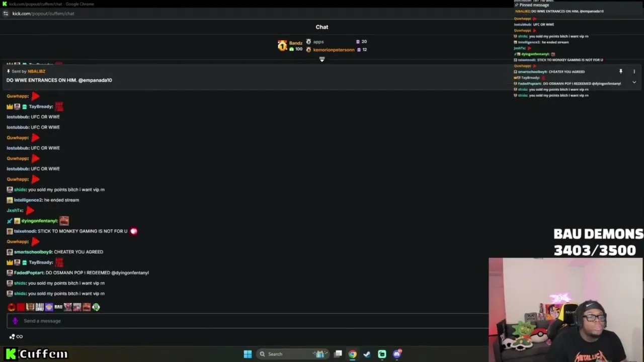Click the emote in dyingonfentanyl's message
Viewport: 644px width, 362px height.
click(64, 221)
